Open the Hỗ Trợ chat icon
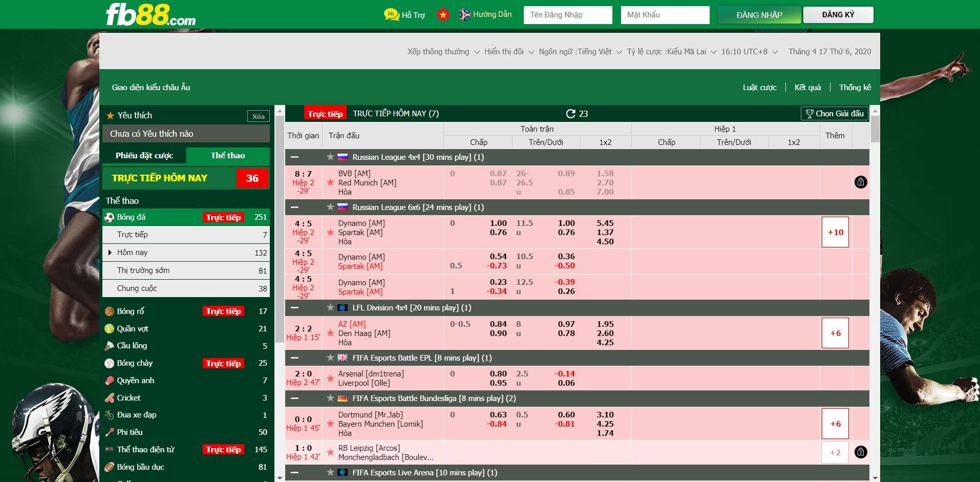The image size is (980, 482). pos(392,14)
